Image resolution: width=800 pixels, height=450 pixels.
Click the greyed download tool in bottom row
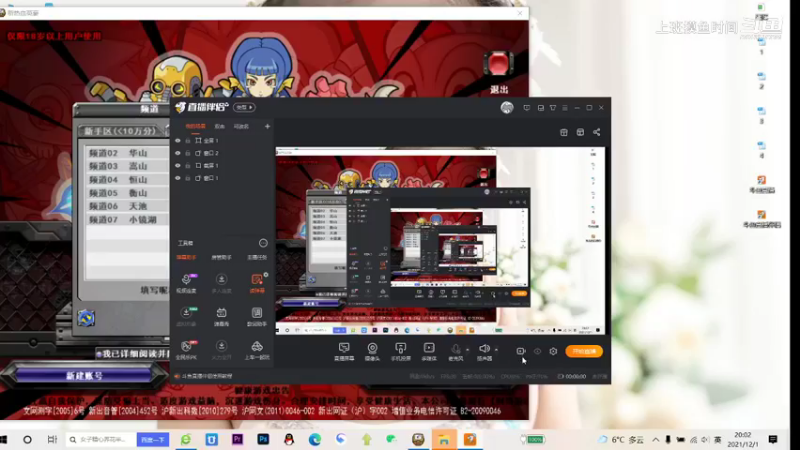(x=221, y=350)
